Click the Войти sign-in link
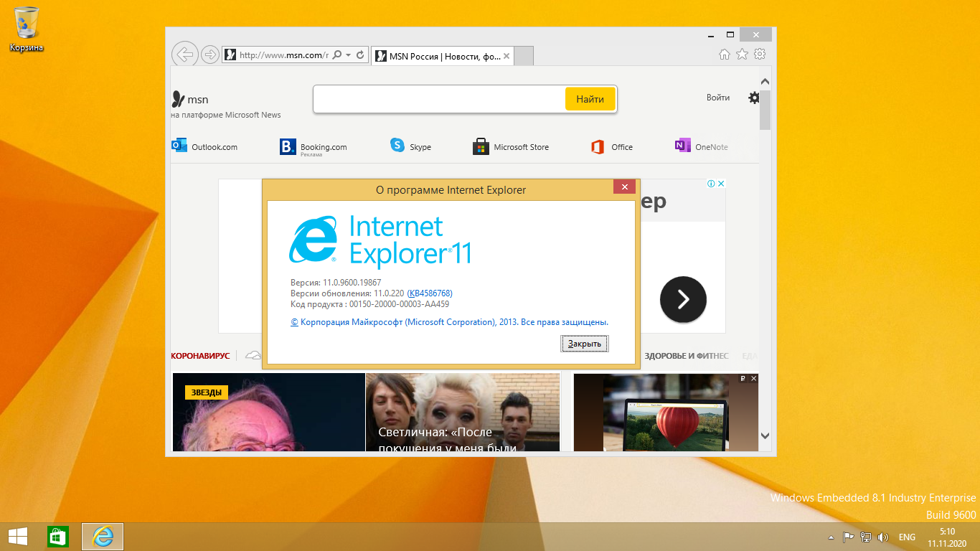980x551 pixels. [x=717, y=98]
